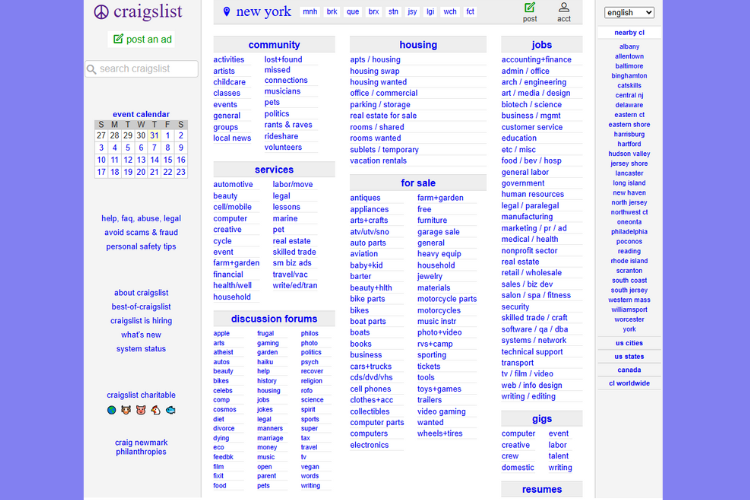Open help, faq, abuse, legal link

point(141,218)
